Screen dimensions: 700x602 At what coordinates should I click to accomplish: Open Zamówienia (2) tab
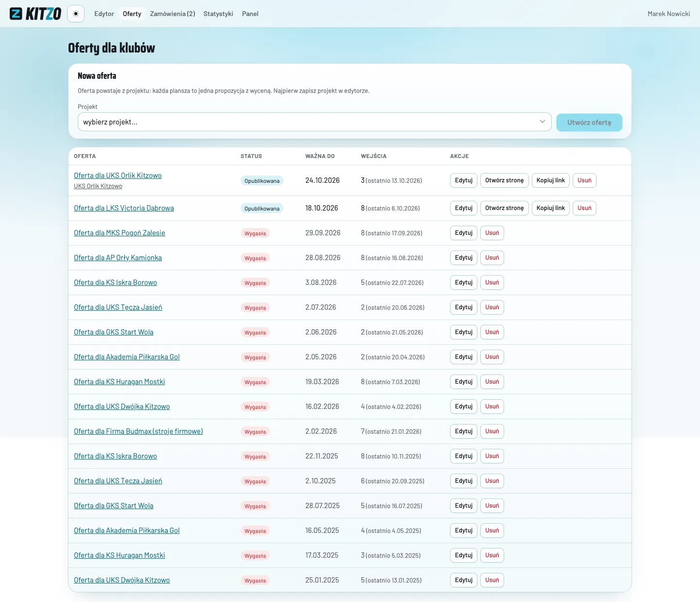[x=173, y=14]
